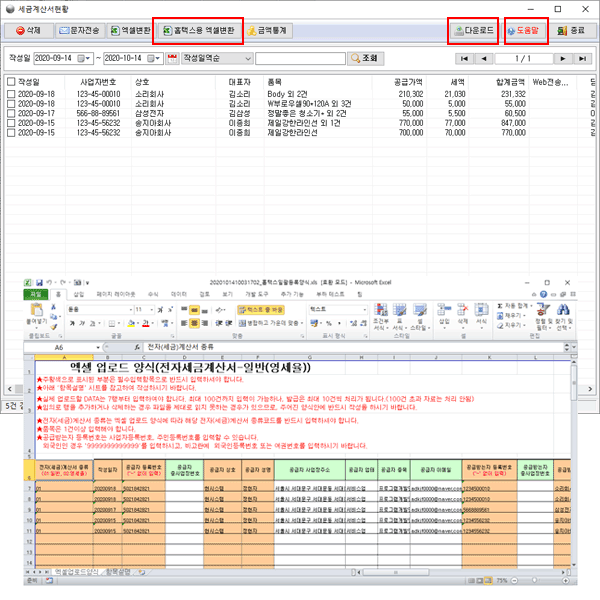The height and width of the screenshot is (600, 600).
Task: Check the Body 외 2건 invoice row
Action: point(11,94)
